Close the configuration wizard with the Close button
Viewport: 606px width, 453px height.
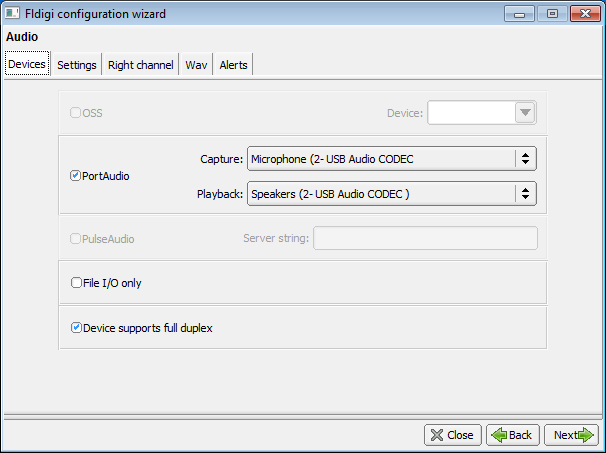click(x=453, y=435)
